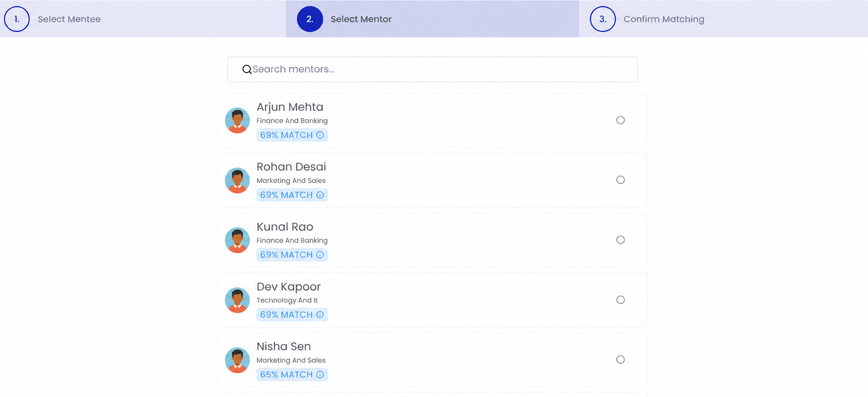
Task: Focus the Search mentors field
Action: click(x=432, y=69)
